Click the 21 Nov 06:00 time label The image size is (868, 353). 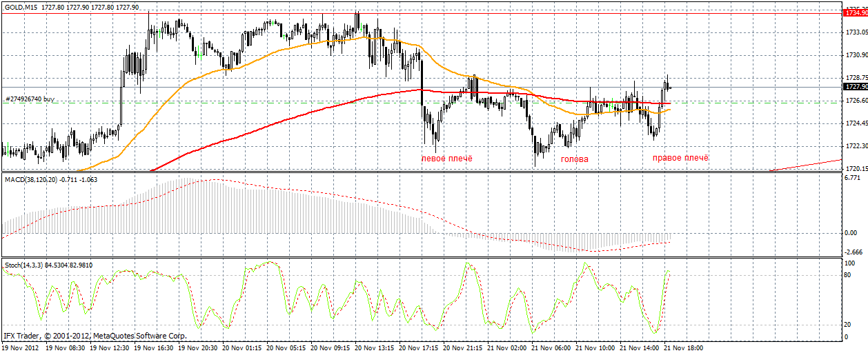point(550,348)
